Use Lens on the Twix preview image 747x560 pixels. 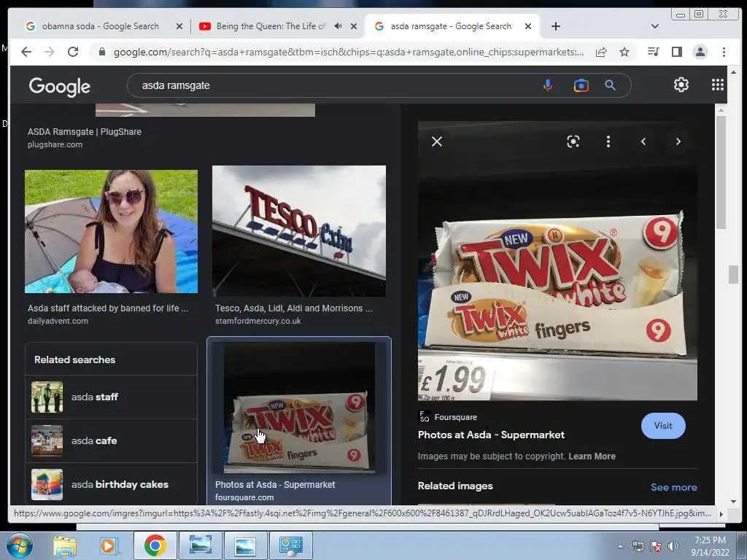[573, 141]
